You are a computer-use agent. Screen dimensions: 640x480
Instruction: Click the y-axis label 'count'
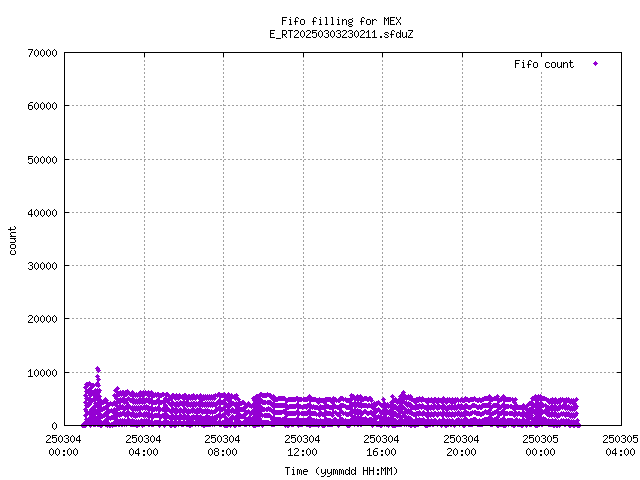(12, 241)
